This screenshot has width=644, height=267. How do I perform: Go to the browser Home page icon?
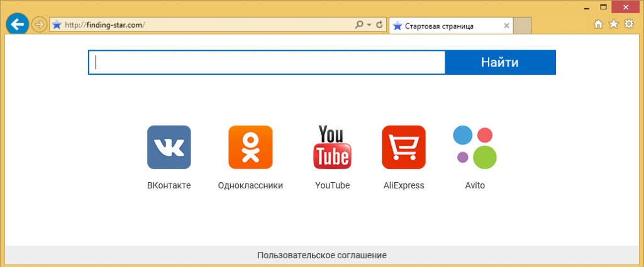coord(599,25)
